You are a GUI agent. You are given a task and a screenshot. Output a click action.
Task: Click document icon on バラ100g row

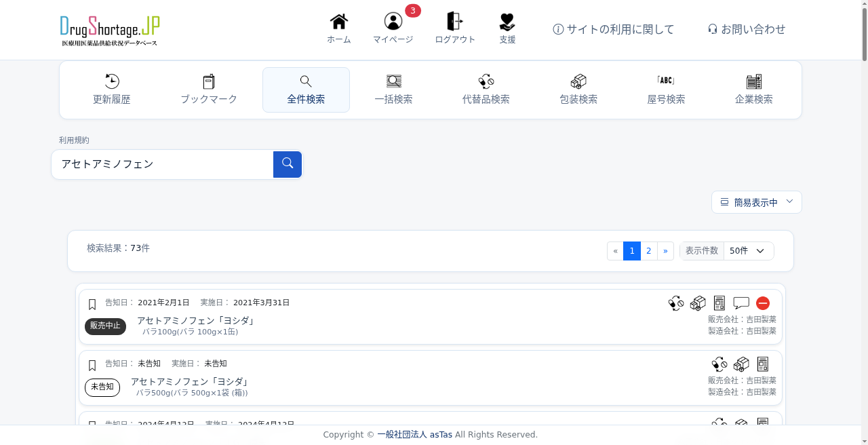719,303
